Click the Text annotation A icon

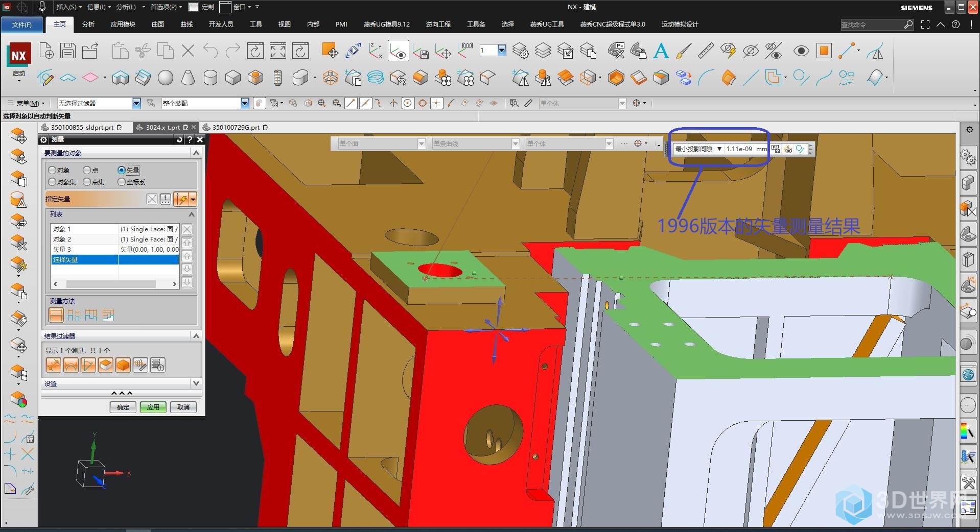pos(661,51)
